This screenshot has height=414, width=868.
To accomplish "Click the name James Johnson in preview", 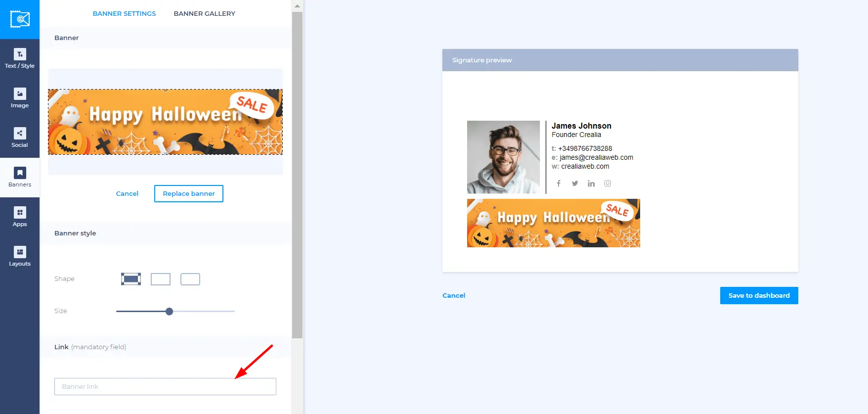I will coord(581,126).
